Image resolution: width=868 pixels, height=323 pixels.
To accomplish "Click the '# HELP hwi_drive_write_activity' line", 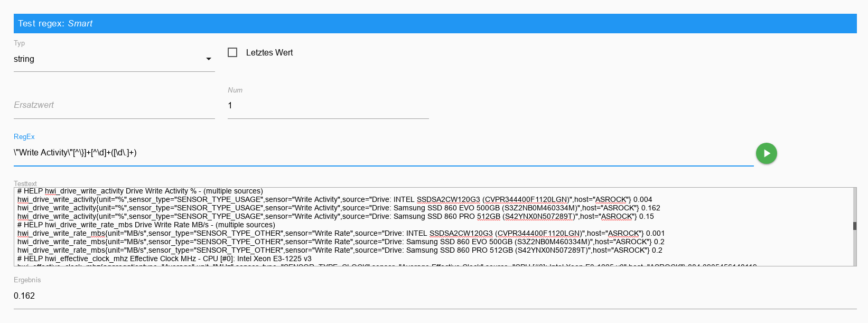I will click(140, 191).
